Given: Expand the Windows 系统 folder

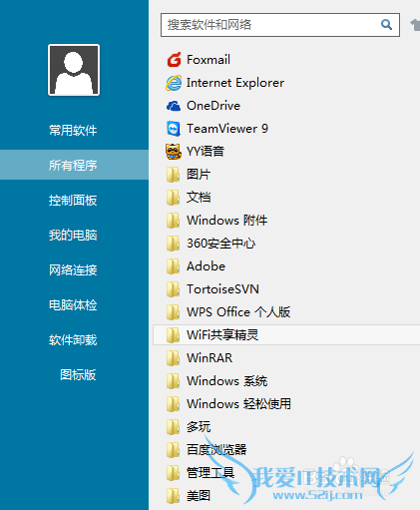Looking at the screenshot, I should click(226, 381).
